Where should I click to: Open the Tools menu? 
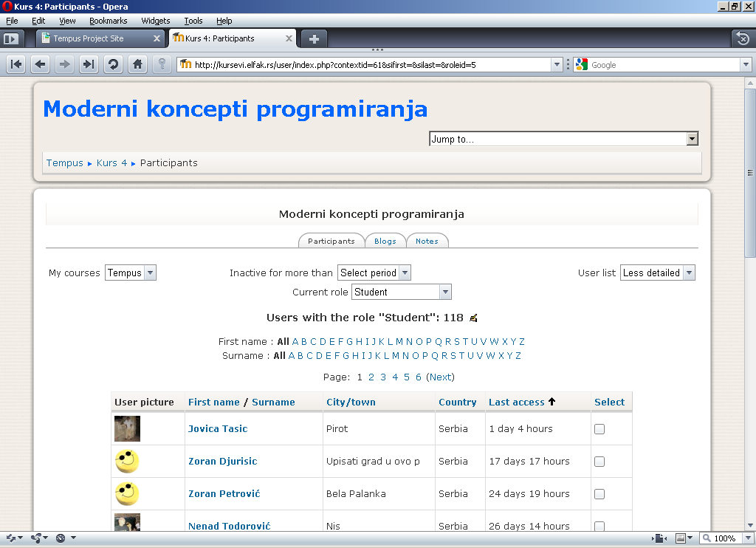point(193,21)
